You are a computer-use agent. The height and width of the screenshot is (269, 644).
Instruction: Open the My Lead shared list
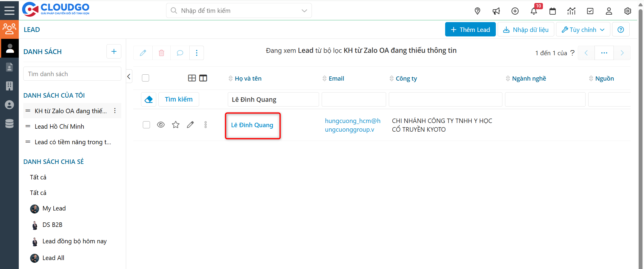click(54, 208)
